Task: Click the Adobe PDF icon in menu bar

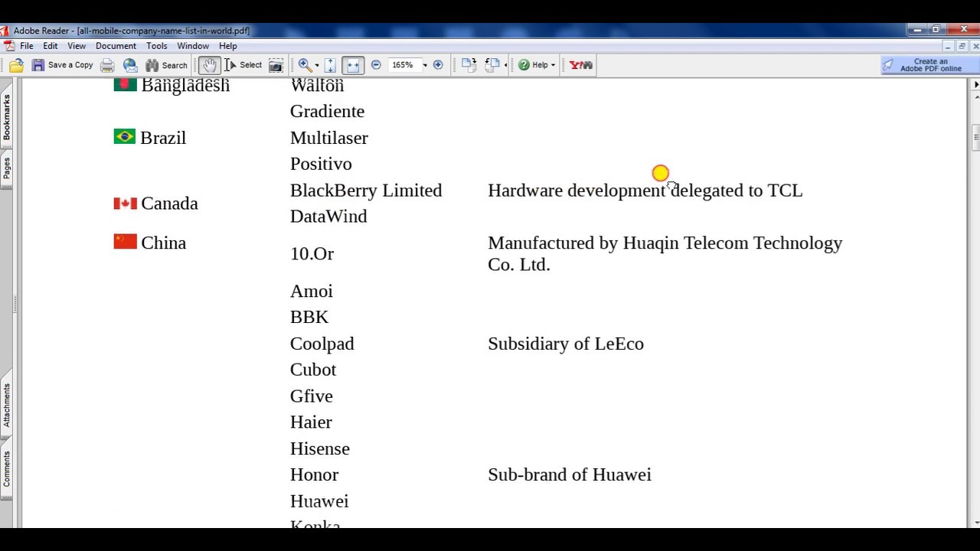Action: coord(8,46)
